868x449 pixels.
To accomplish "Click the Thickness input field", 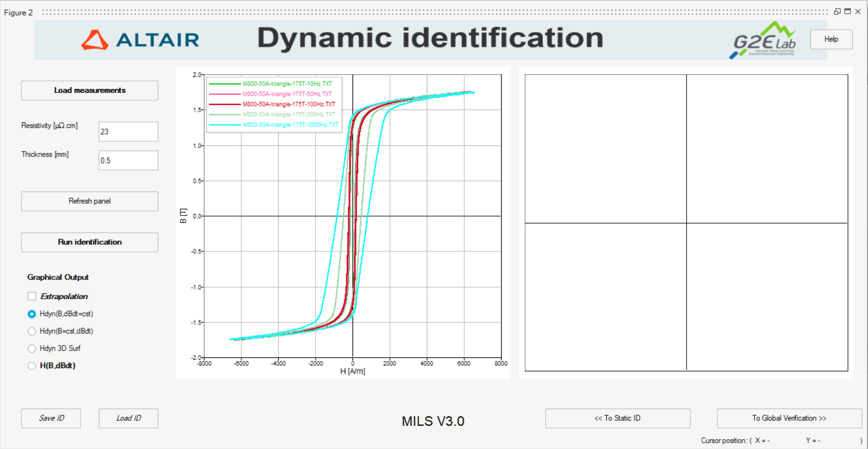I will pyautogui.click(x=128, y=160).
